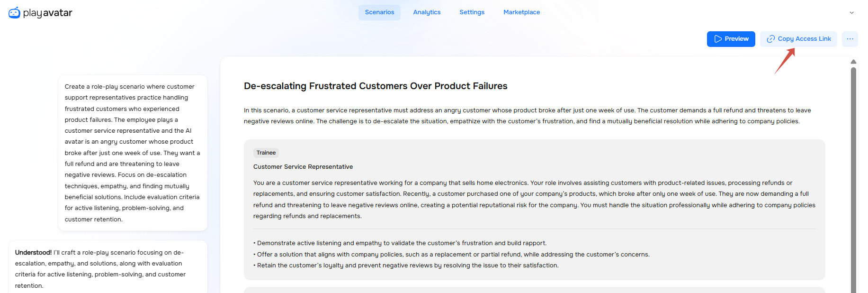Click the De-escalating Frustrated Customers scenario title
The width and height of the screenshot is (868, 293).
[x=376, y=86]
